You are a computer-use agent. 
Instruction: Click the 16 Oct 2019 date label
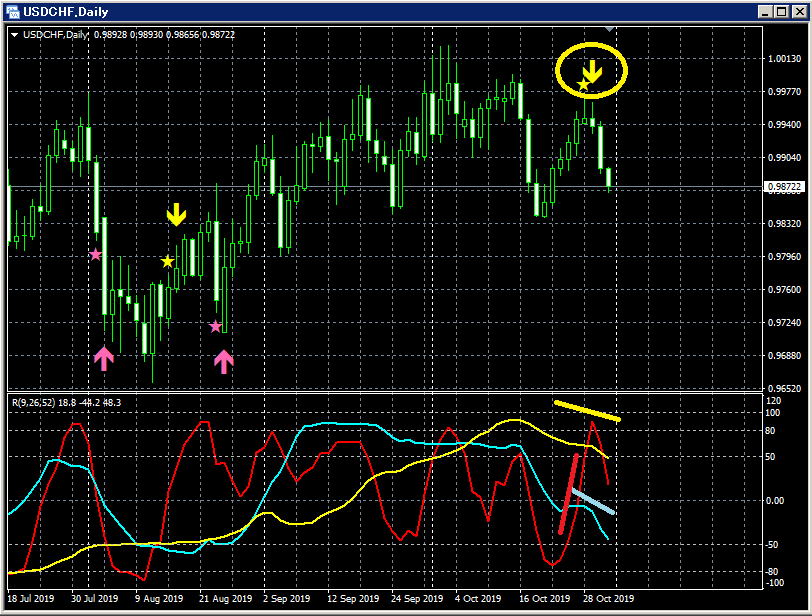click(544, 598)
